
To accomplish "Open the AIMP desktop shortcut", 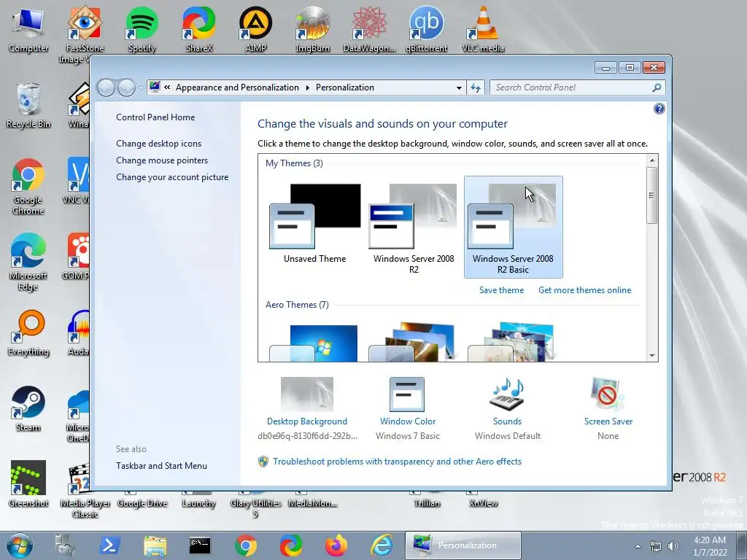I will point(255,31).
